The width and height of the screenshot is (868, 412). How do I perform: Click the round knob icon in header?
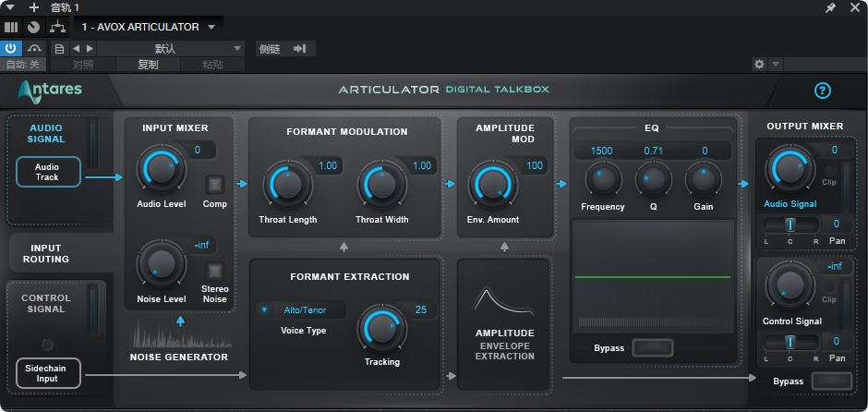34,27
